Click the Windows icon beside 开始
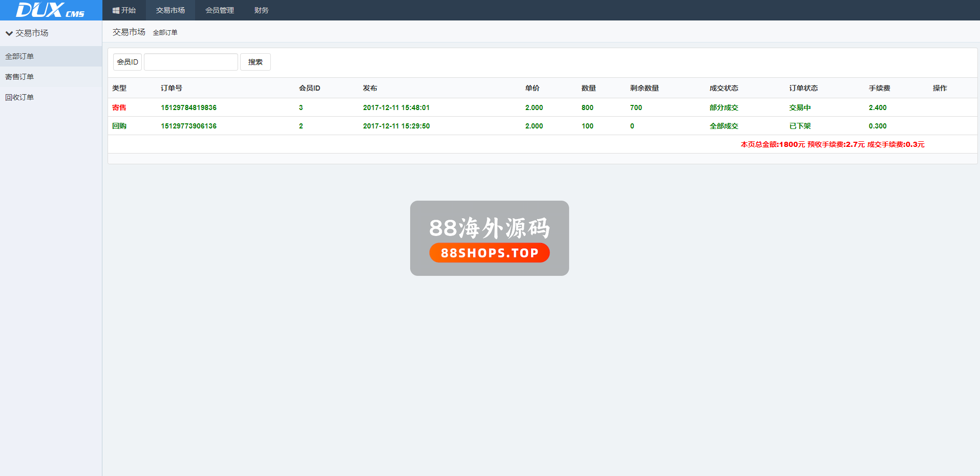980x476 pixels. pyautogui.click(x=116, y=10)
